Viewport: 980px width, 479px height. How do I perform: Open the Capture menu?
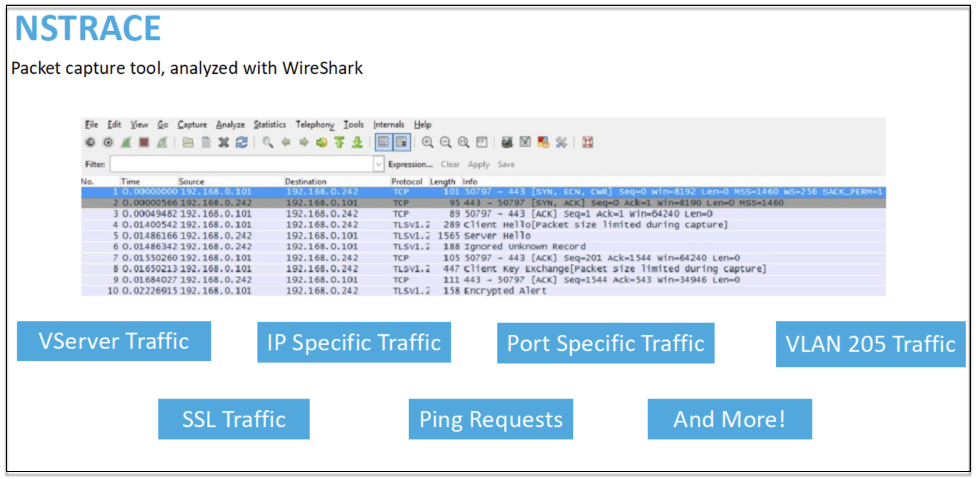tap(192, 124)
